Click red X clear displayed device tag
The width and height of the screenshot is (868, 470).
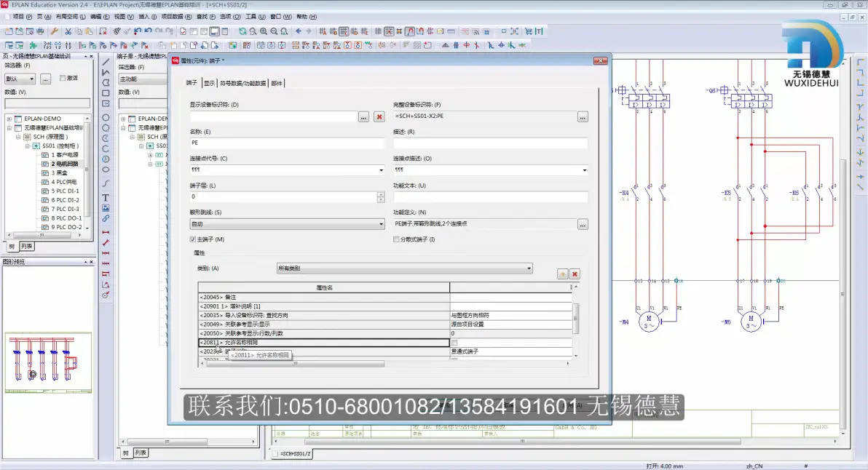click(379, 116)
